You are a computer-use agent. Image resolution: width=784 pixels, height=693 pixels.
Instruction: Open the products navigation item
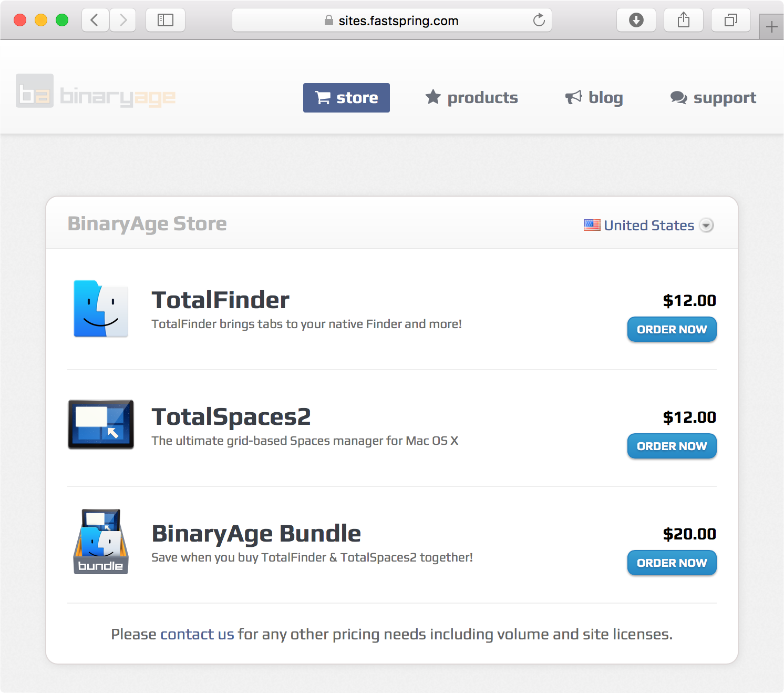click(x=471, y=97)
